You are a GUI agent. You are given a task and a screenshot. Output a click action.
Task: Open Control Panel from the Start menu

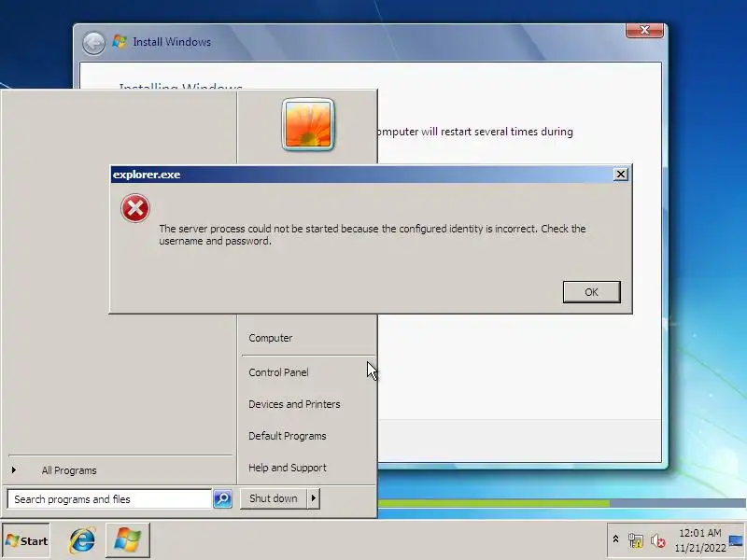click(278, 372)
